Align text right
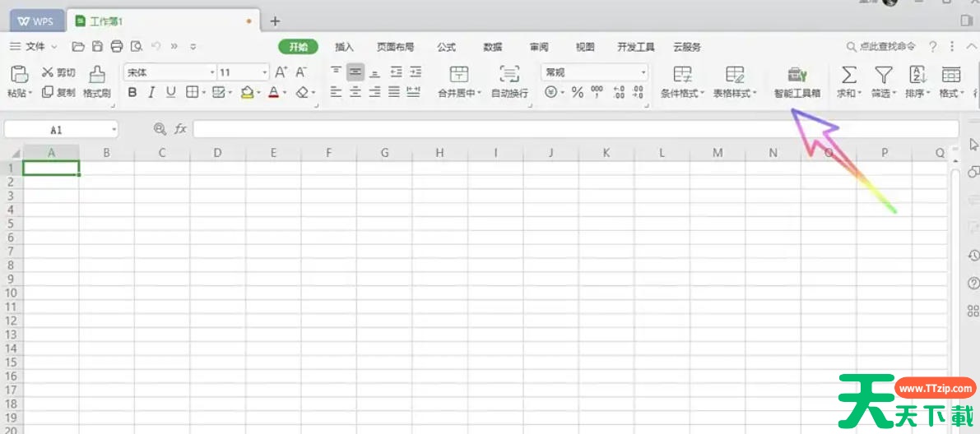 pyautogui.click(x=374, y=92)
